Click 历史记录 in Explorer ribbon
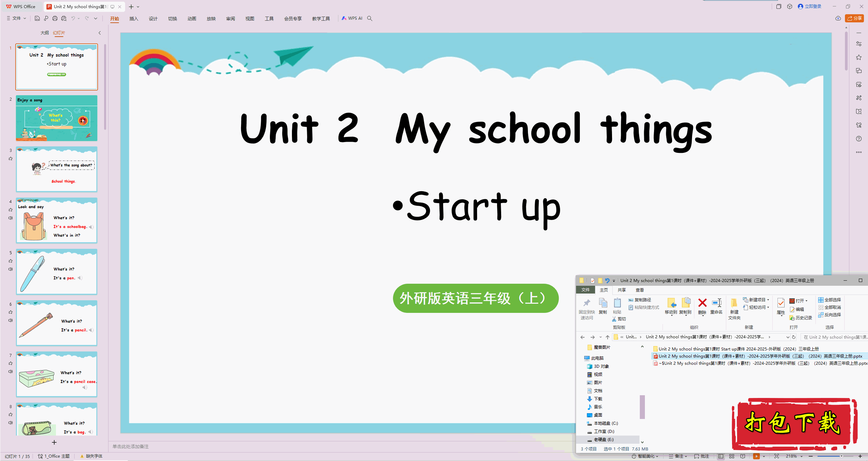 (801, 318)
